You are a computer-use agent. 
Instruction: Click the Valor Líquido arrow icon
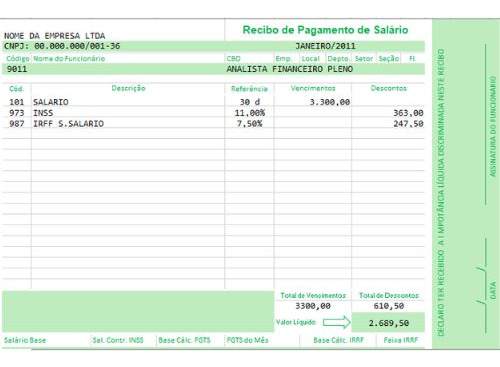337,322
